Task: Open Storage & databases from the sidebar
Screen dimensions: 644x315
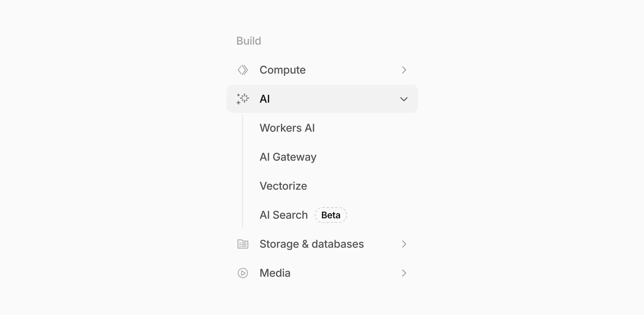Action: pyautogui.click(x=311, y=244)
